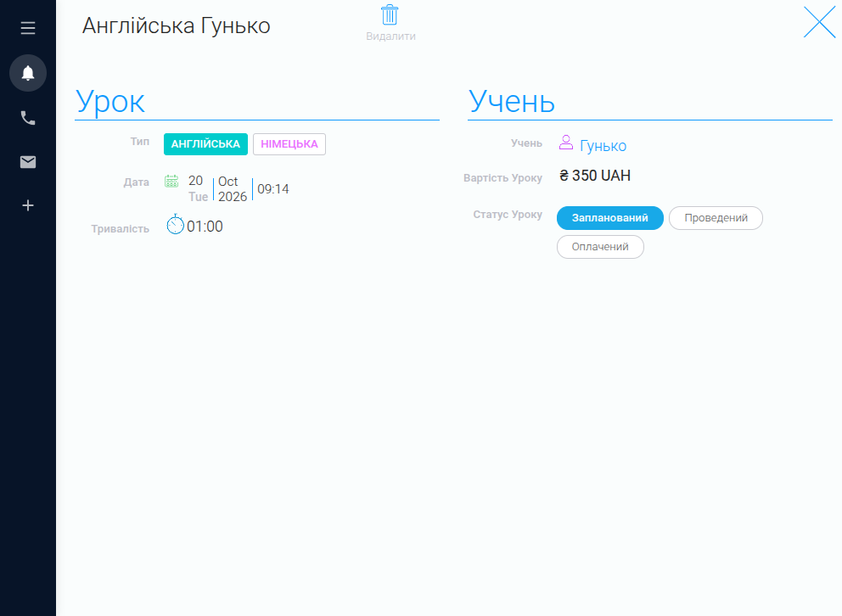Open notifications bell in sidebar
The width and height of the screenshot is (842, 616).
coord(28,73)
